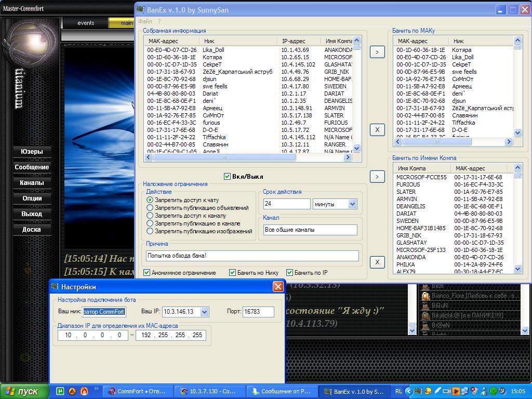Toggle the 'Анонимное ограничение' checkbox
The width and height of the screenshot is (532, 399).
(x=147, y=273)
